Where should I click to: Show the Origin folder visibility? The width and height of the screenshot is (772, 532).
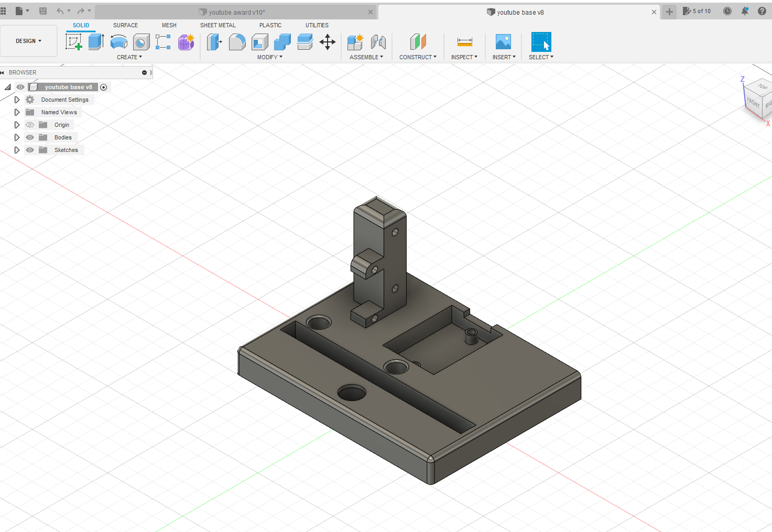click(x=30, y=125)
